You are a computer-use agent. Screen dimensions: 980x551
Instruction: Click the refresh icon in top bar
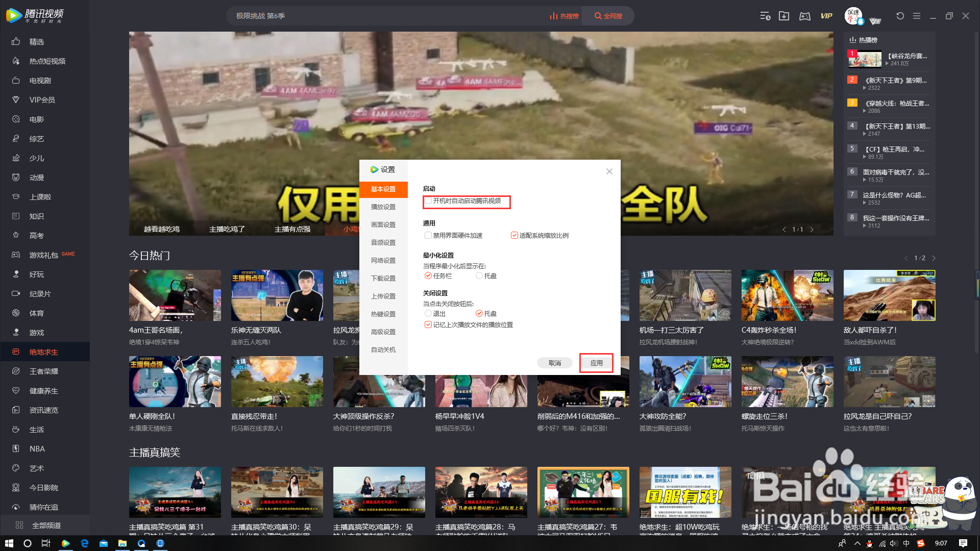(x=900, y=16)
